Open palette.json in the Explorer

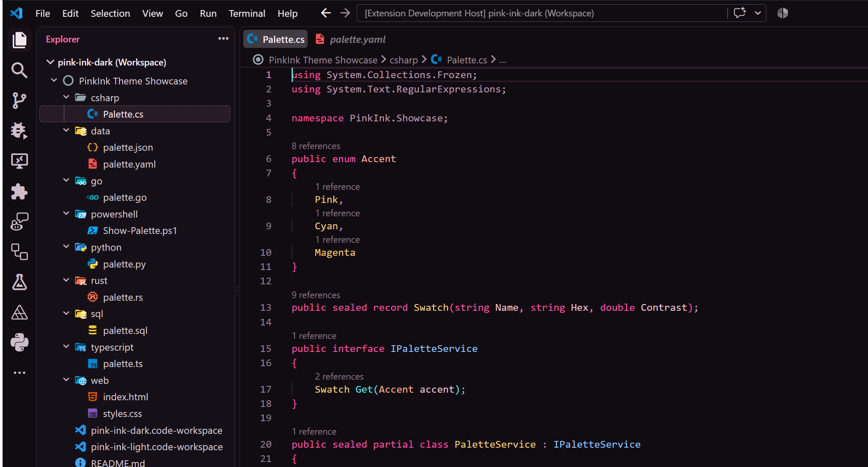[135, 147]
